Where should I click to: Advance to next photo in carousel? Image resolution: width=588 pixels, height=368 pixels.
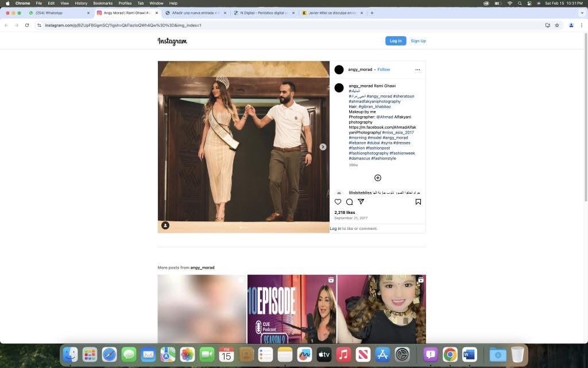[323, 147]
